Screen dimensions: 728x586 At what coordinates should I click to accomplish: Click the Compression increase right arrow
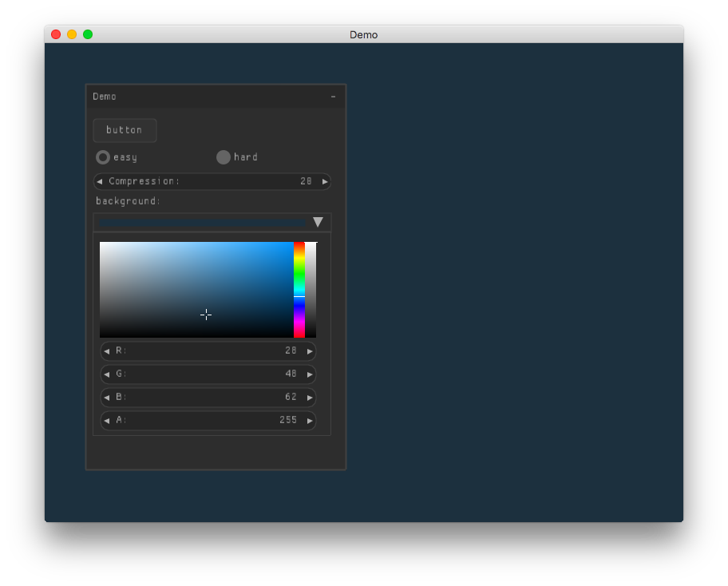[x=325, y=182]
